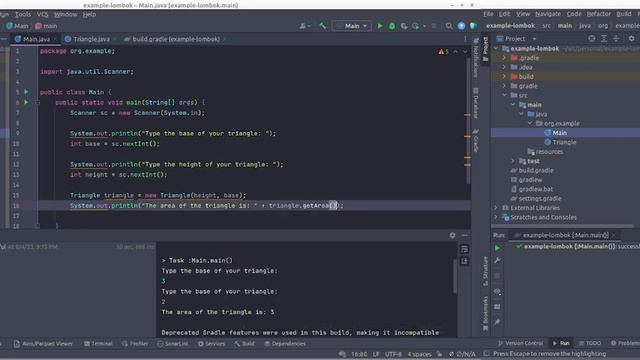Pin the Run tab with pin icon
Viewport: 640px width, 360px height.
click(x=497, y=322)
